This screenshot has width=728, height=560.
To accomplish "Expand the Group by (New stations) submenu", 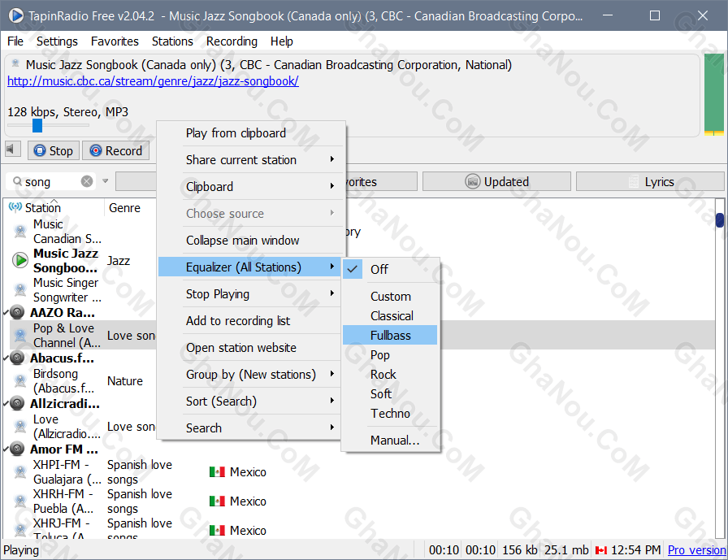I will coord(251,374).
